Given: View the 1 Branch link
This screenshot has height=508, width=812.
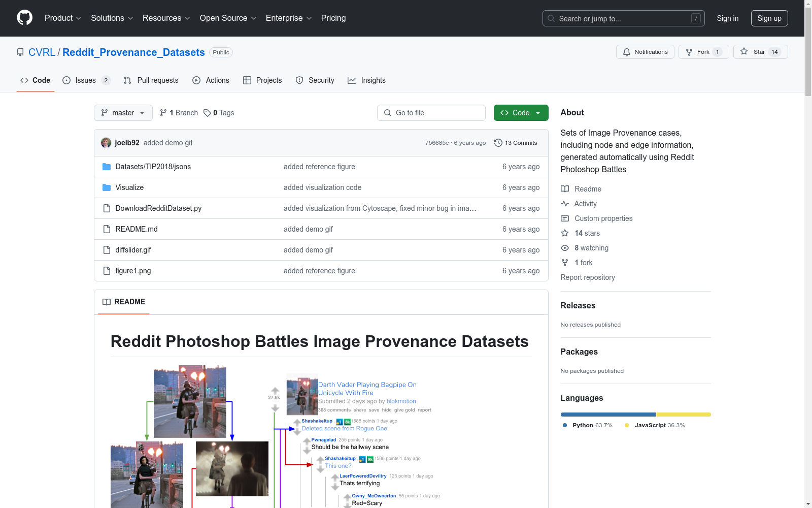Looking at the screenshot, I should 179,113.
